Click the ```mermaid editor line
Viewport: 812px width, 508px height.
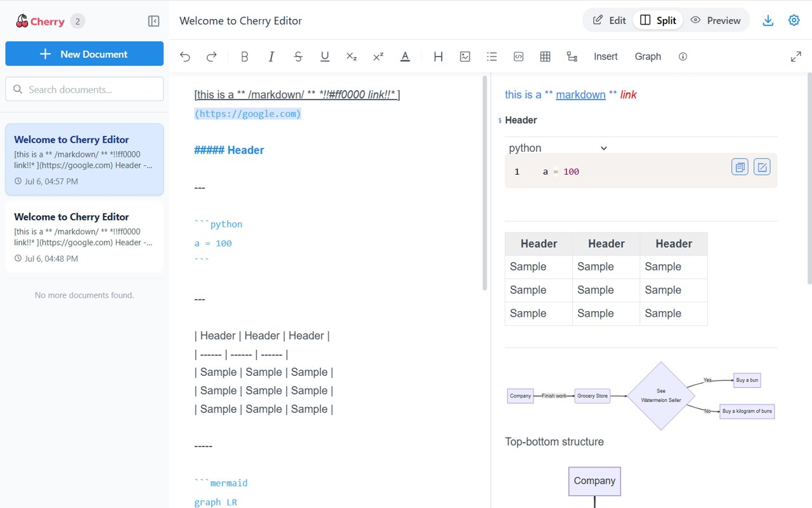coord(221,483)
